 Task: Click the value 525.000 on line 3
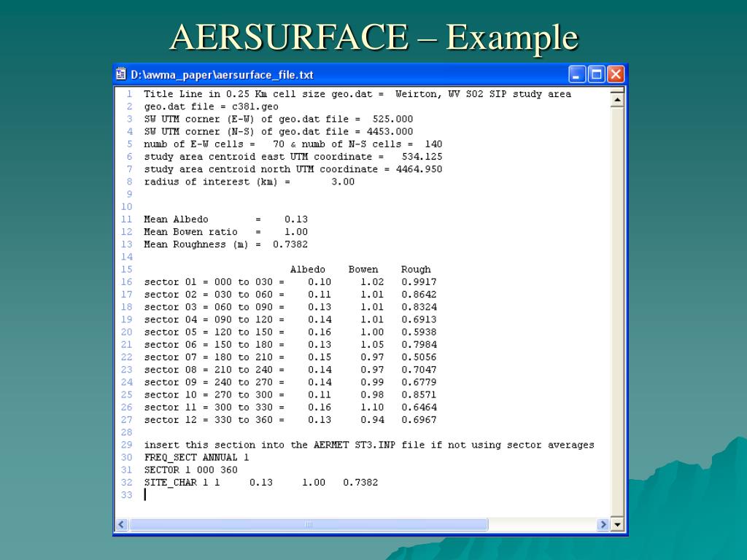[392, 119]
